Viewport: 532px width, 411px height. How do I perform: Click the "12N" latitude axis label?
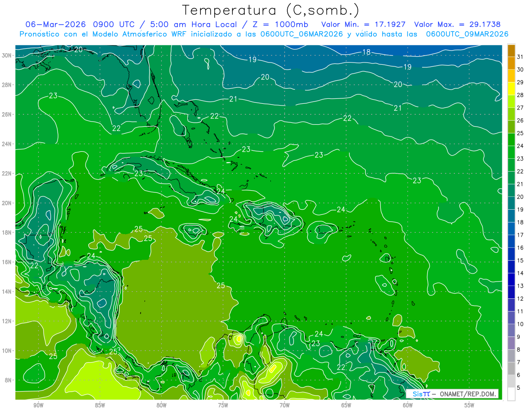(6, 321)
